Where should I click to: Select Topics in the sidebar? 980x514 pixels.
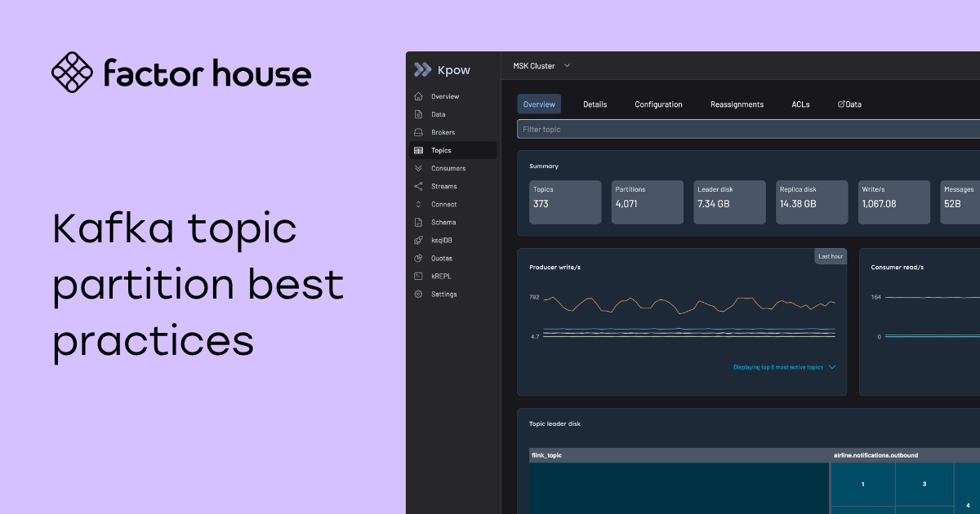(453, 150)
